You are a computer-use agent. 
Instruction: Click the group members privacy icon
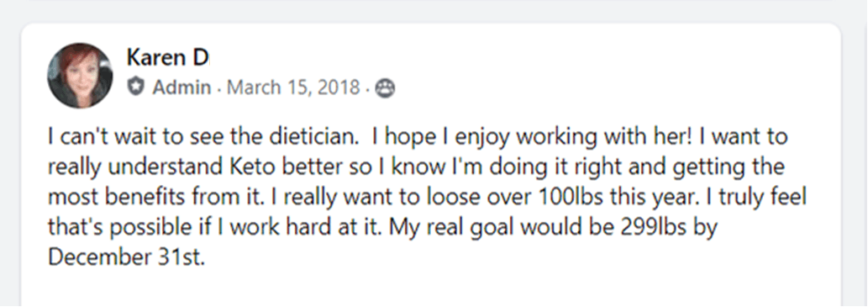[x=386, y=87]
